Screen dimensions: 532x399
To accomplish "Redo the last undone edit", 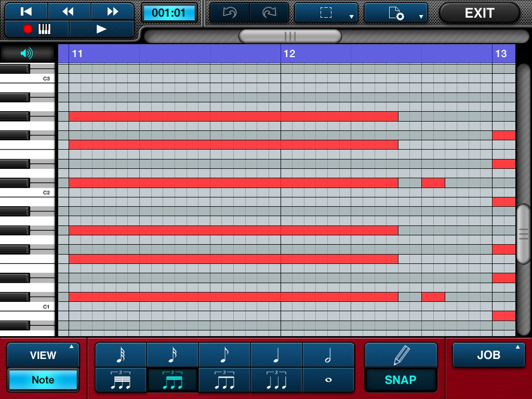I will click(x=270, y=13).
